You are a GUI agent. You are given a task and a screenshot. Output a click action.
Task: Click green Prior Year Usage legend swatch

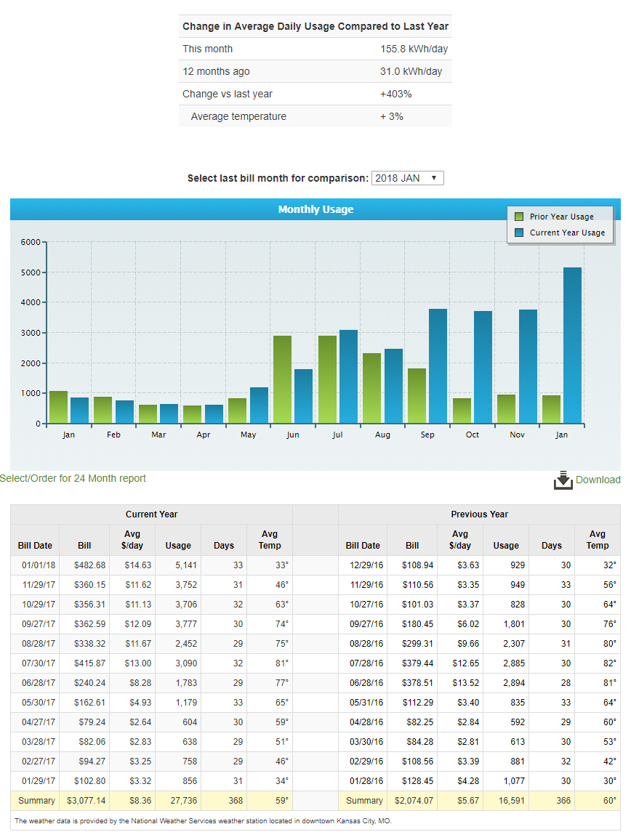[519, 217]
